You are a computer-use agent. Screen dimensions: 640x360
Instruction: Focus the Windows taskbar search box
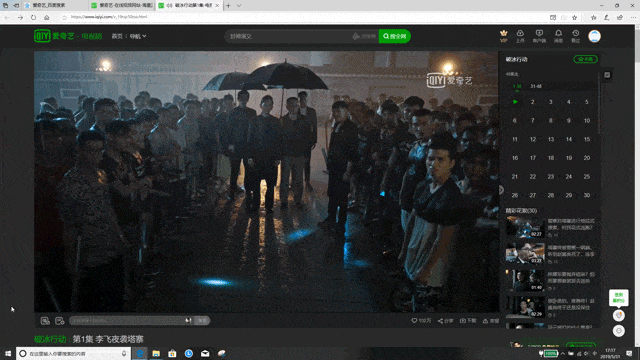[73, 353]
